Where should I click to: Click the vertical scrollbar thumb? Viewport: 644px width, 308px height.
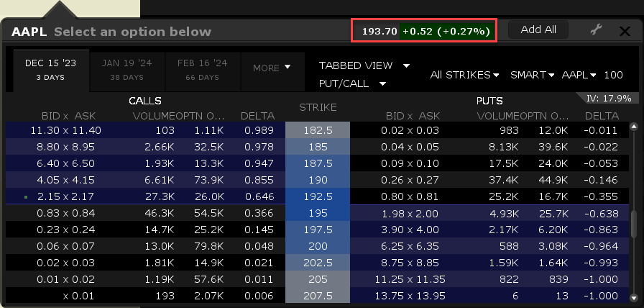point(634,224)
